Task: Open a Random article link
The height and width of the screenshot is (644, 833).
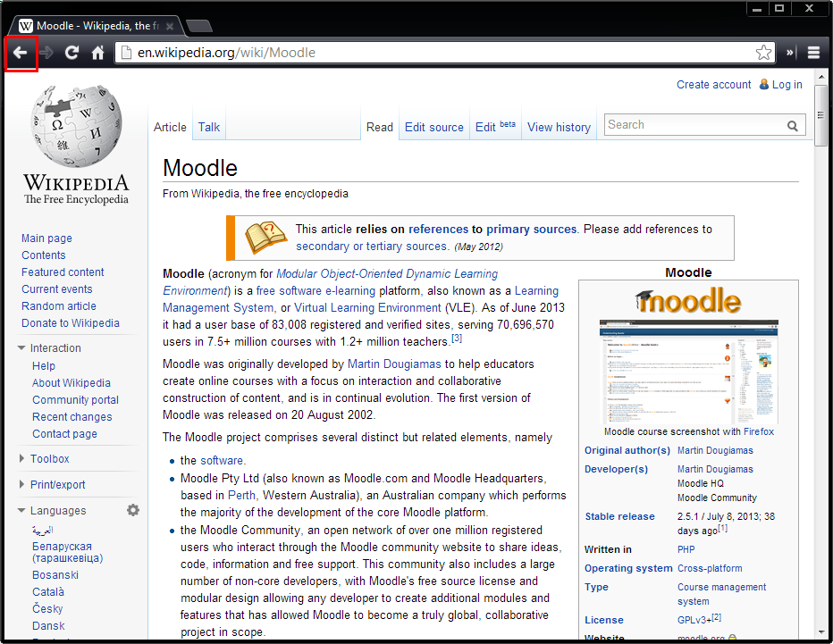Action: [59, 306]
